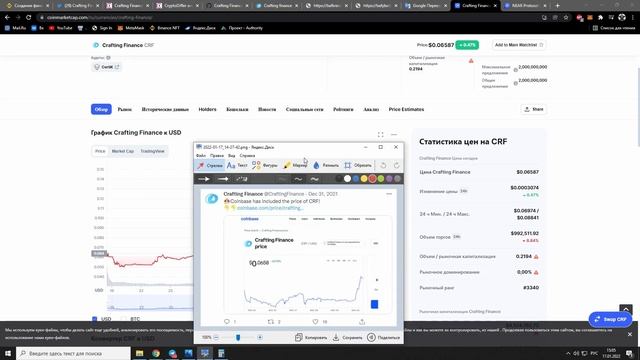Choose the second thin arrow style
Screen dimensions: 640x360
click(223, 179)
